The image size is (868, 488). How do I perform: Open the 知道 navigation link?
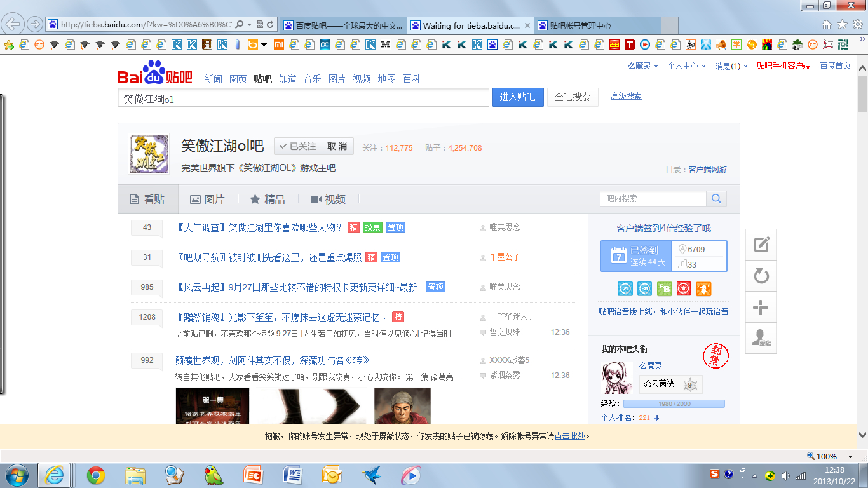point(288,79)
